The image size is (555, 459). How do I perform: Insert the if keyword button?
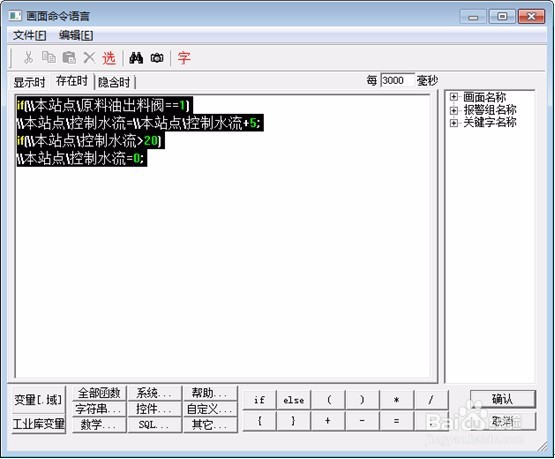pos(259,400)
